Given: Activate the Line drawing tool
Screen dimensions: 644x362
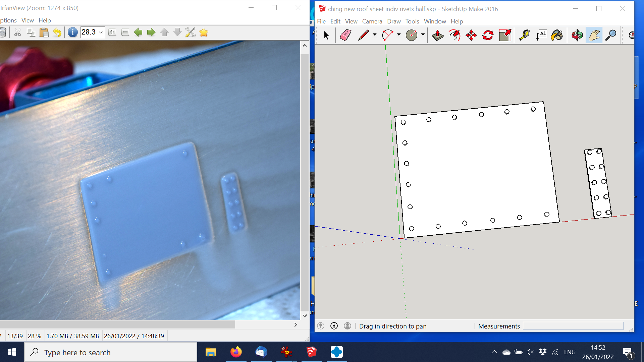Looking at the screenshot, I should pyautogui.click(x=363, y=35).
